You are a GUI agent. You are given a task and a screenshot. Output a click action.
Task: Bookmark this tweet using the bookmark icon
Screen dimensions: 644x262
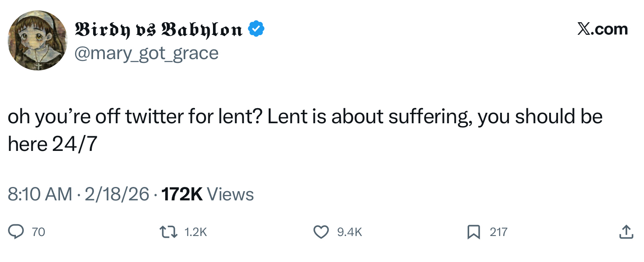[474, 232]
